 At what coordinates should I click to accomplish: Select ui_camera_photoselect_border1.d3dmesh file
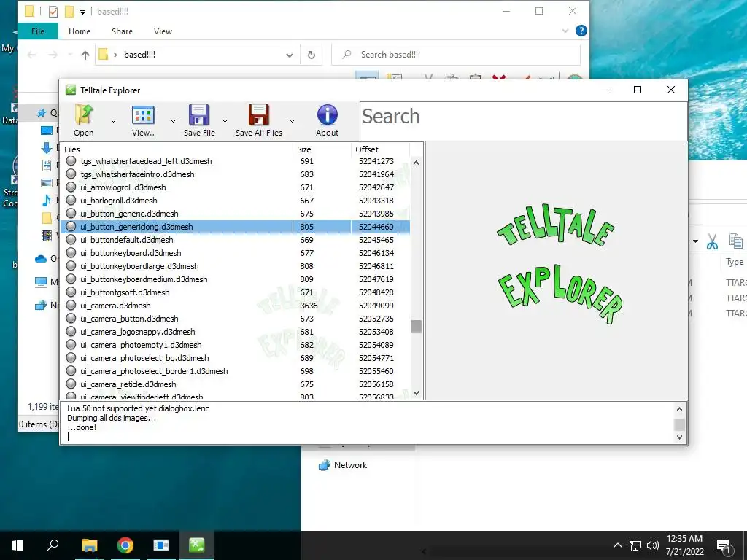pos(235,371)
